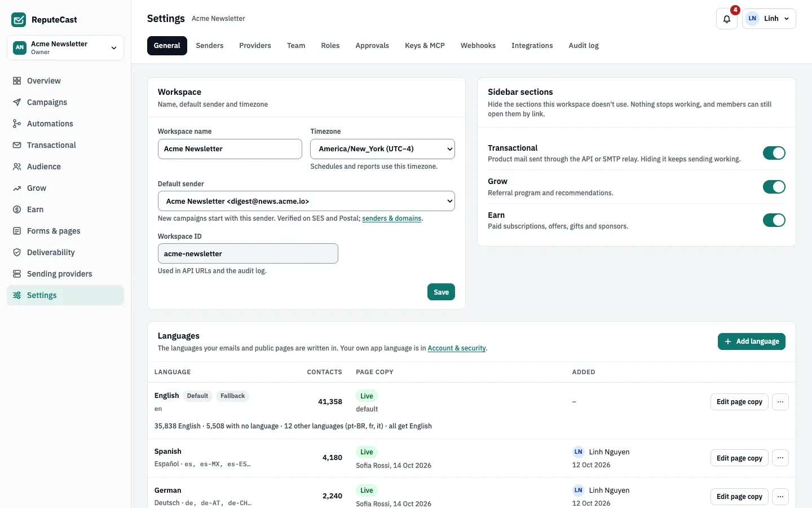Toggle the Earn sidebar section switch
Image resolution: width=812 pixels, height=508 pixels.
(774, 220)
